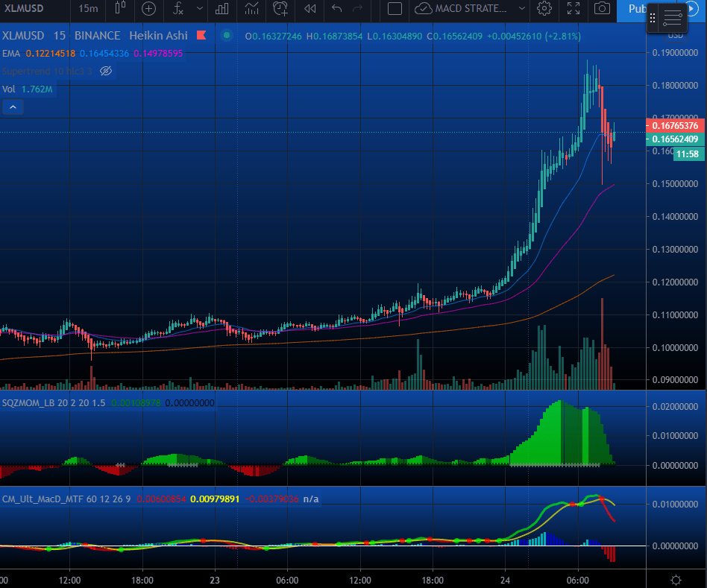707x588 pixels.
Task: Click the 0.12000000 price axis label
Action: tap(675, 282)
